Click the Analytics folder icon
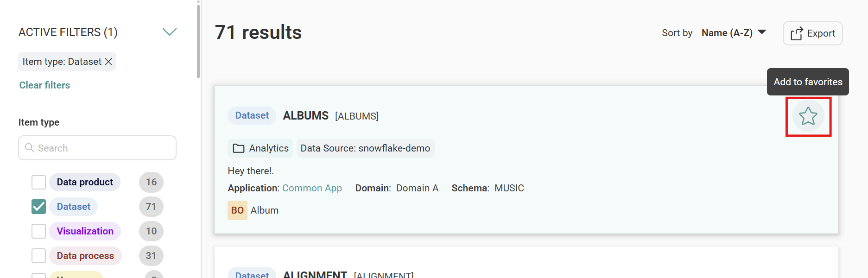The height and width of the screenshot is (278, 868). 239,148
